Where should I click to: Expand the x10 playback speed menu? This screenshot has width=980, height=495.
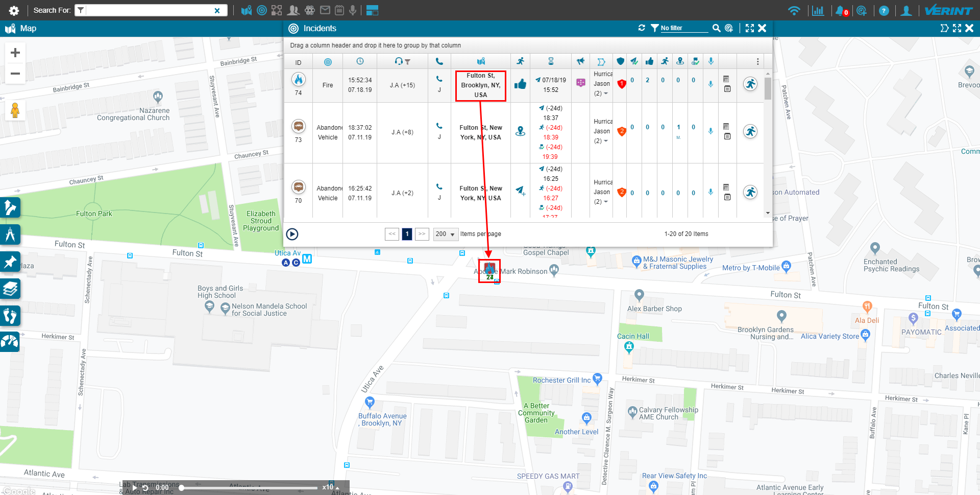331,487
